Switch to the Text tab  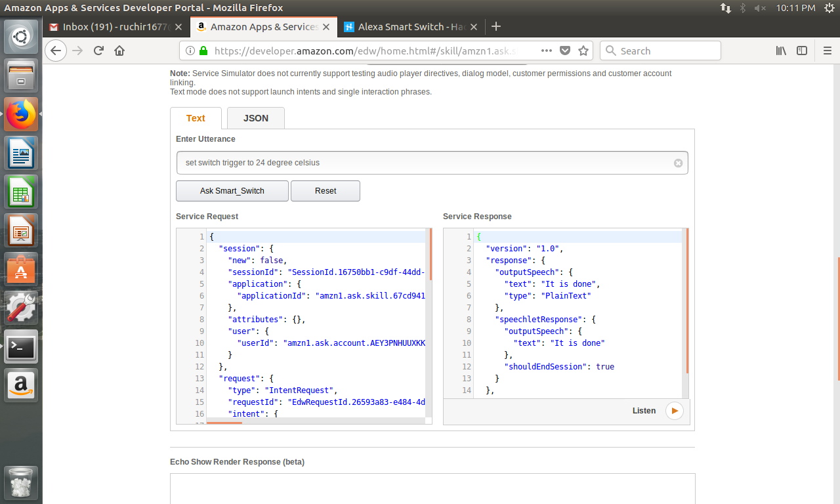[x=196, y=118]
